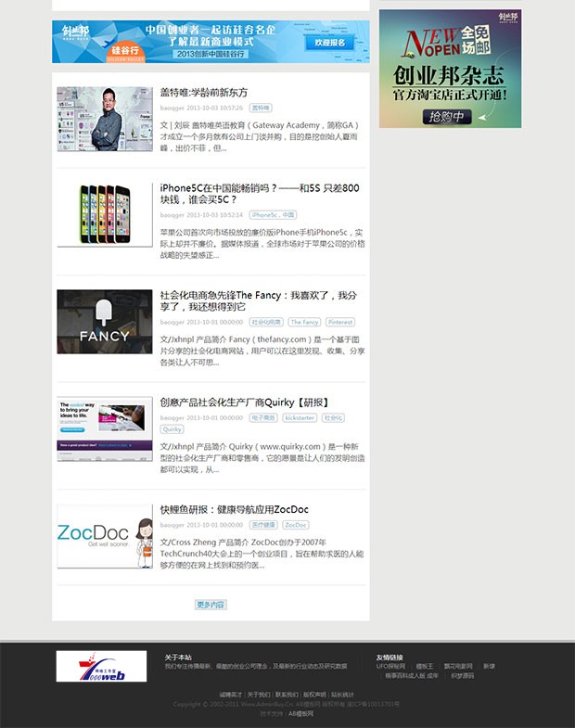This screenshot has height=728, width=575.
Task: Select the Pinterest tag
Action: [340, 322]
